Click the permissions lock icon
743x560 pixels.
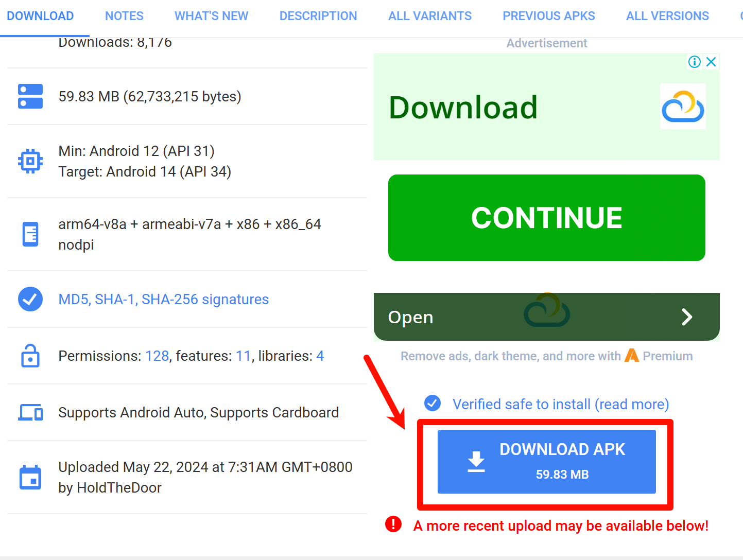click(30, 356)
